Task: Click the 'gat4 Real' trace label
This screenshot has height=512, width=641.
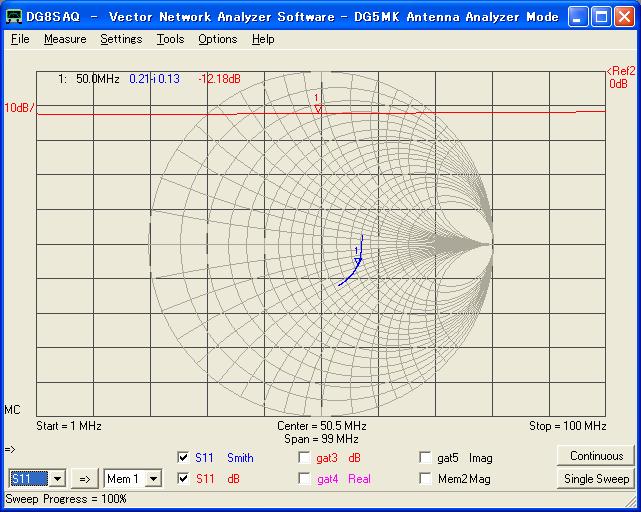Action: [x=344, y=478]
